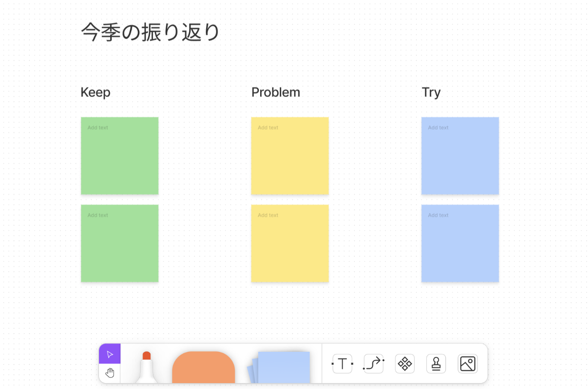Select the Keep column heading
Image resolution: width=588 pixels, height=389 pixels.
tap(96, 92)
